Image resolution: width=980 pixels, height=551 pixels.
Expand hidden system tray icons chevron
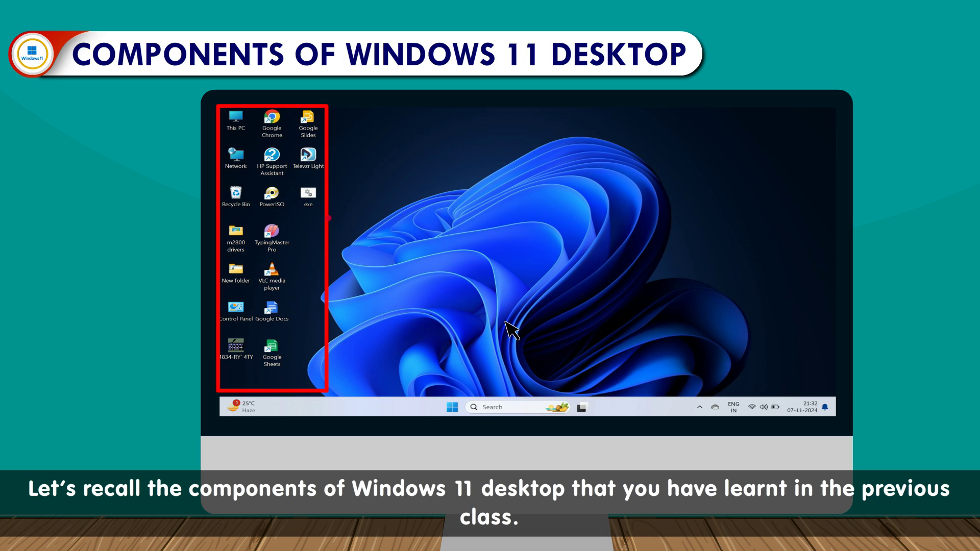[x=700, y=407]
